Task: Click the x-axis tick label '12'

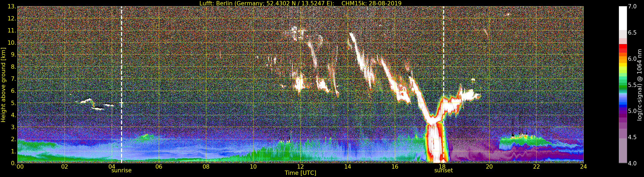Action: point(300,167)
